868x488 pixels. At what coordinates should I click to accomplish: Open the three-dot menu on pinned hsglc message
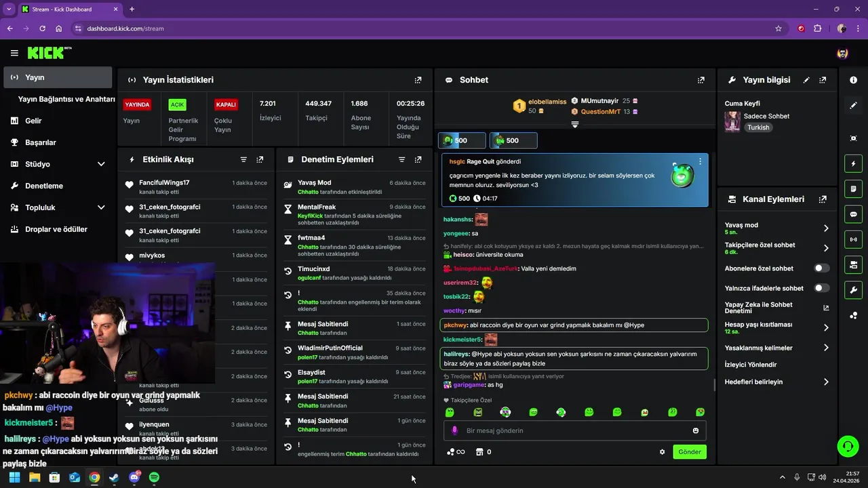701,162
